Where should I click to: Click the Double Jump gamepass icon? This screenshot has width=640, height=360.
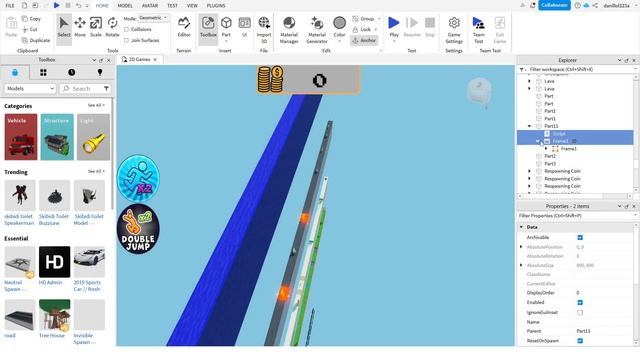coord(138,229)
